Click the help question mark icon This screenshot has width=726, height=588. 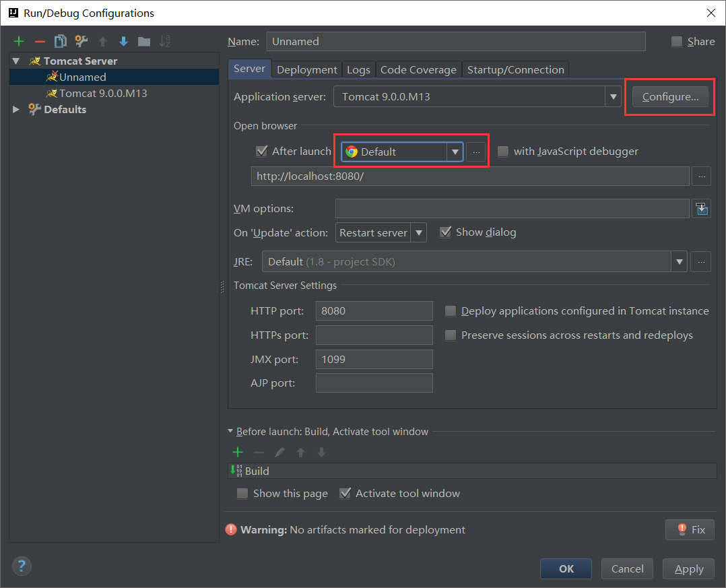pyautogui.click(x=22, y=565)
